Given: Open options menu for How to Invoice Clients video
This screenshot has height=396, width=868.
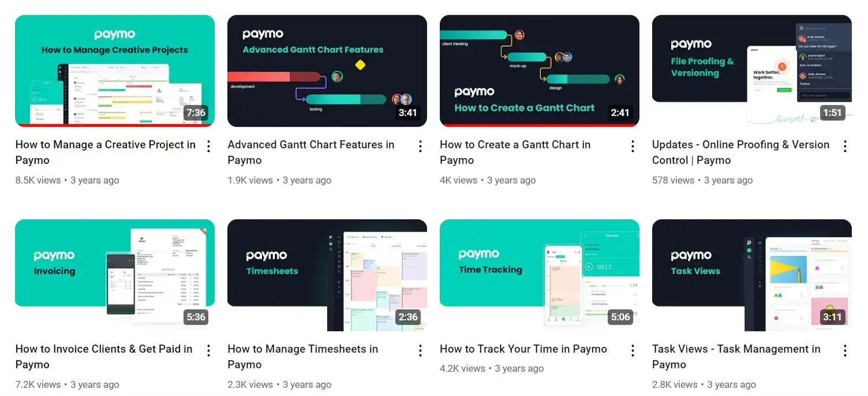Looking at the screenshot, I should (x=208, y=350).
